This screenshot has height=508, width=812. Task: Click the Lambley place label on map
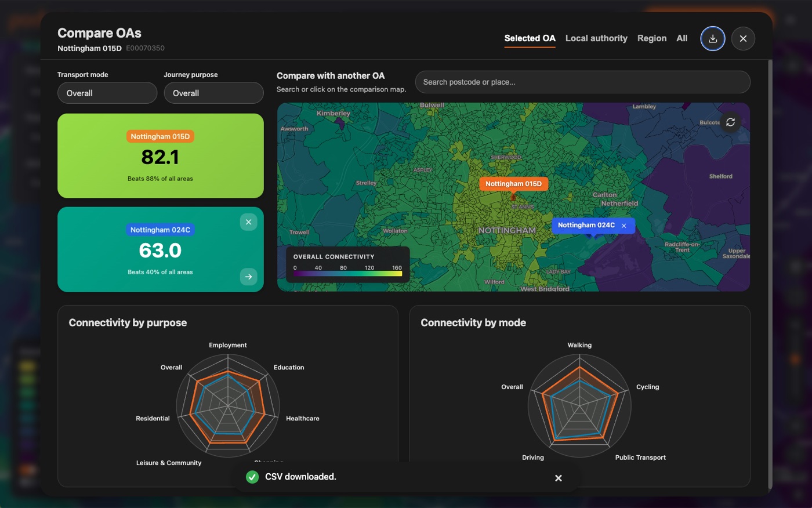click(x=644, y=107)
